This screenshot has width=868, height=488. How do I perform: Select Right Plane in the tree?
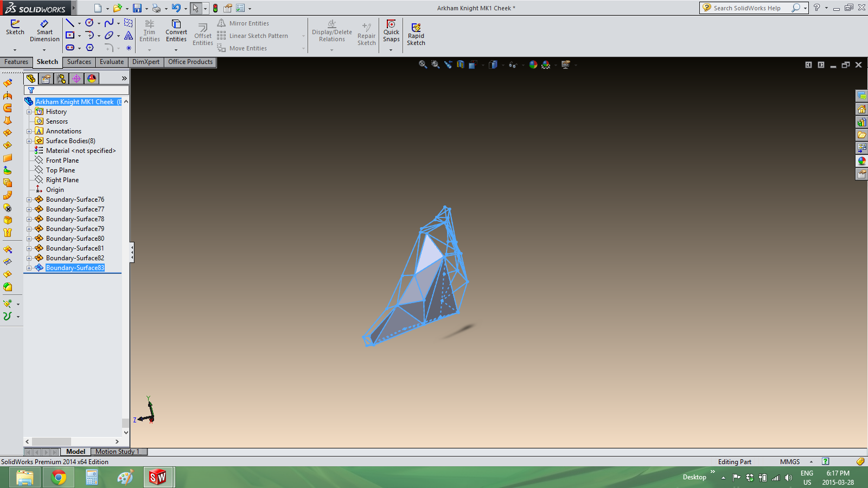[x=62, y=180]
